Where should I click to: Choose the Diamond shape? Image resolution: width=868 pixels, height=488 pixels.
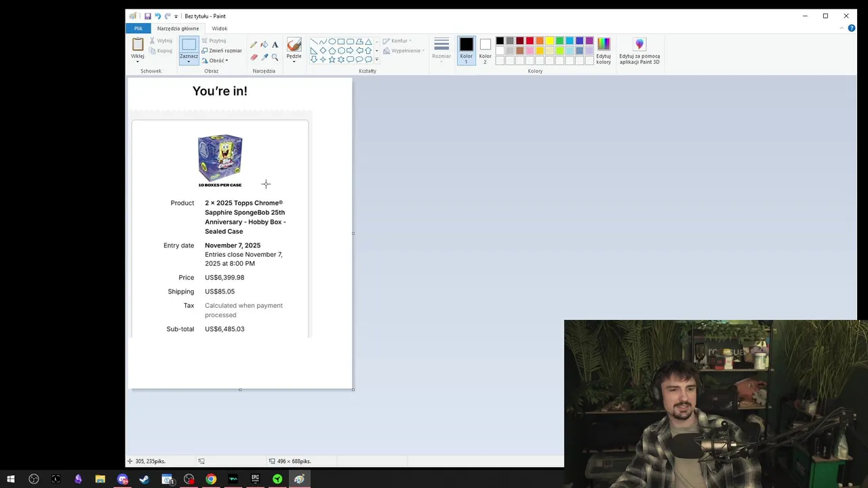coord(323,50)
